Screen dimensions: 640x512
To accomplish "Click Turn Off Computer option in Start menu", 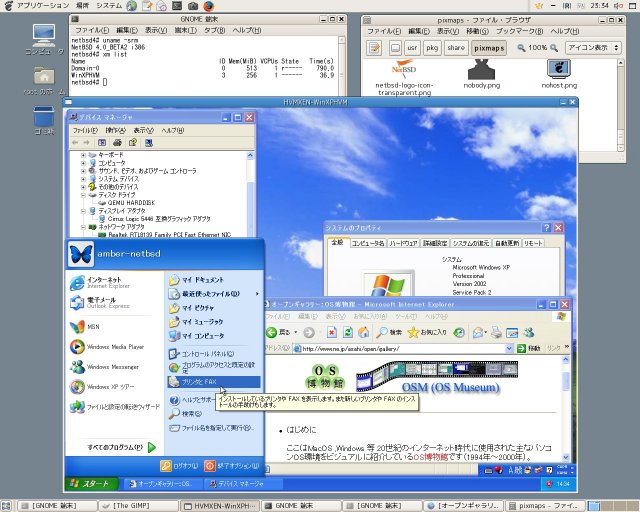I will (x=232, y=466).
